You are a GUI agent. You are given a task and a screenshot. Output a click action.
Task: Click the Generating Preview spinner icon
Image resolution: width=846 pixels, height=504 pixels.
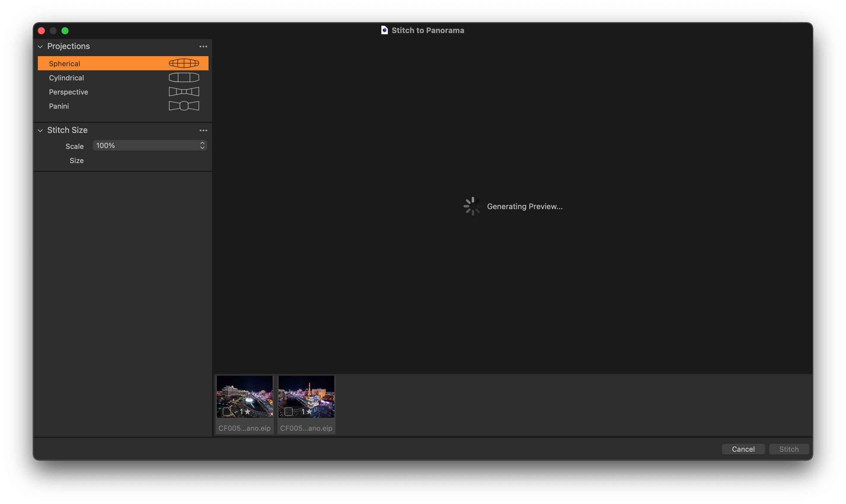pyautogui.click(x=473, y=206)
